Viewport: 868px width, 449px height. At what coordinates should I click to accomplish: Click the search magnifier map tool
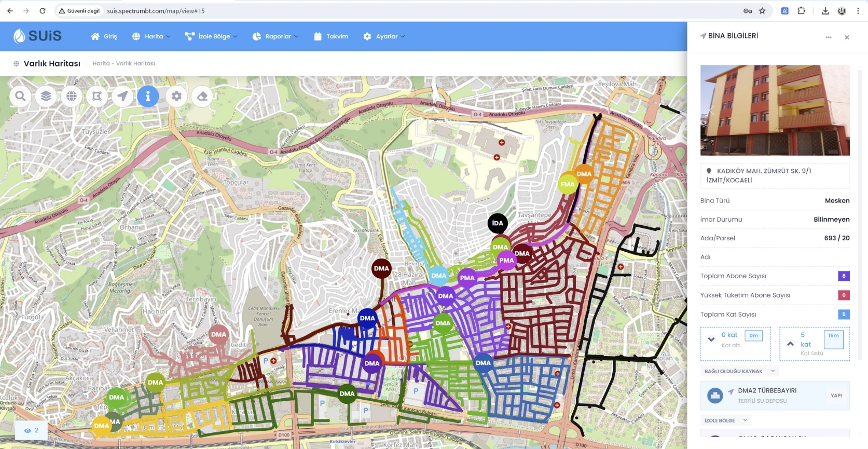[20, 96]
